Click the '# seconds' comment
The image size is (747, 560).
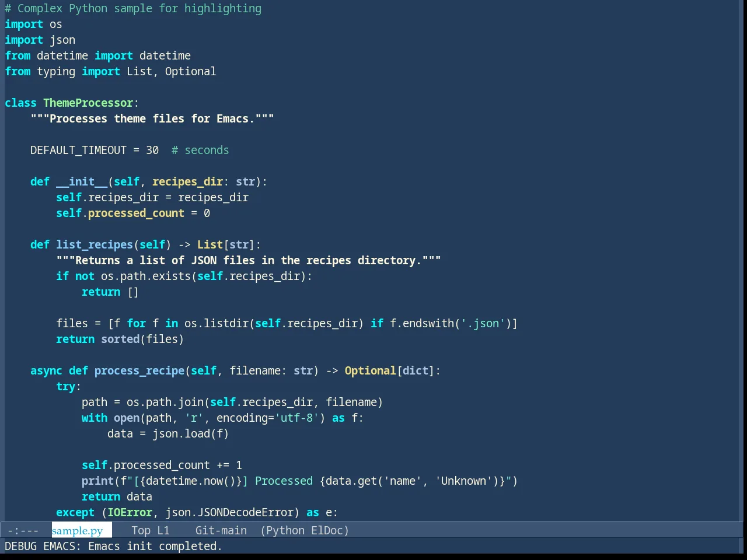(200, 150)
